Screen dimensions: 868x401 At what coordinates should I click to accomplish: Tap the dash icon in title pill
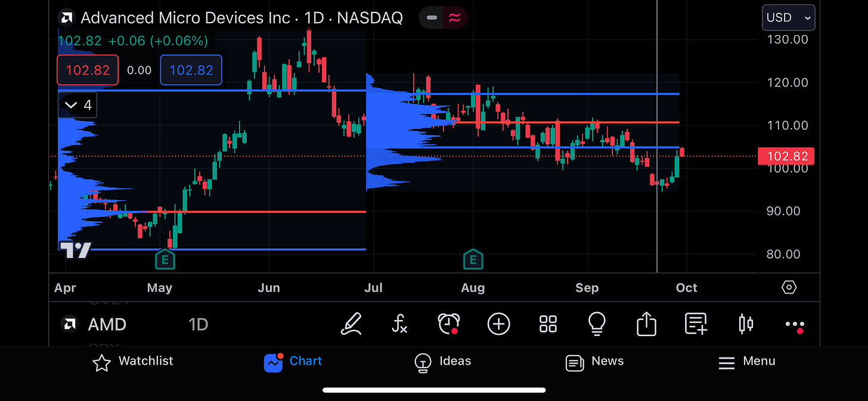pos(432,18)
